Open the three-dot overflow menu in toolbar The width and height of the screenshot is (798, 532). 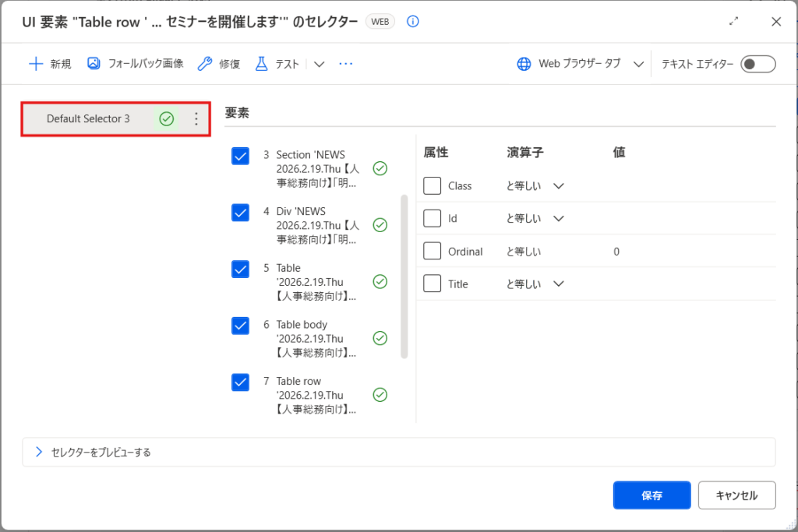[346, 64]
